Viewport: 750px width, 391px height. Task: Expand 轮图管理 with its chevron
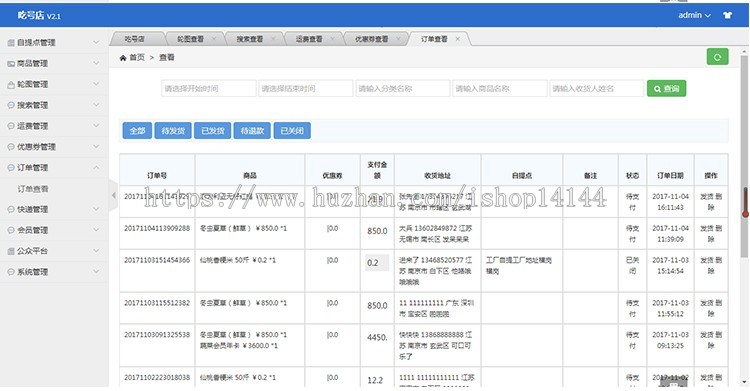click(96, 84)
